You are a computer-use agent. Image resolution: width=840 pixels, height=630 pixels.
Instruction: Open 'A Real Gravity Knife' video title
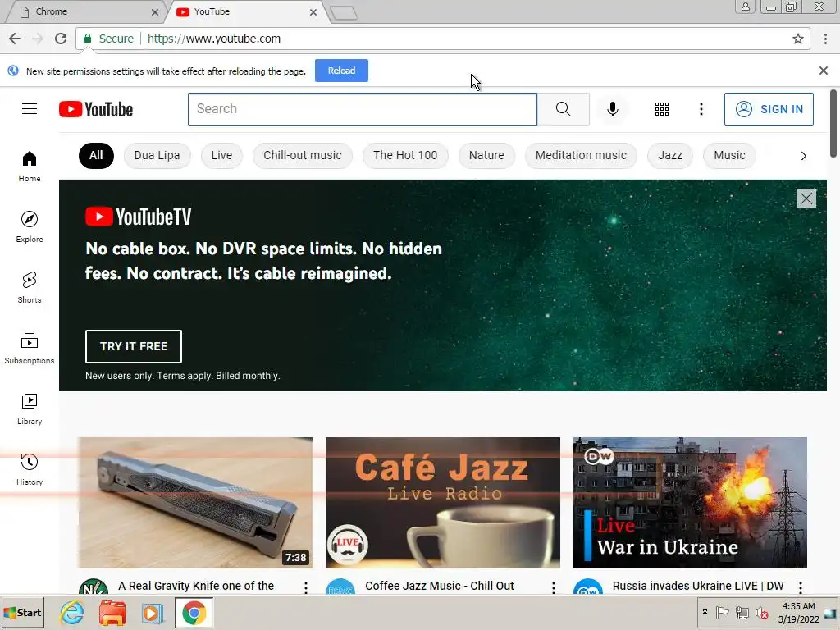coord(196,586)
